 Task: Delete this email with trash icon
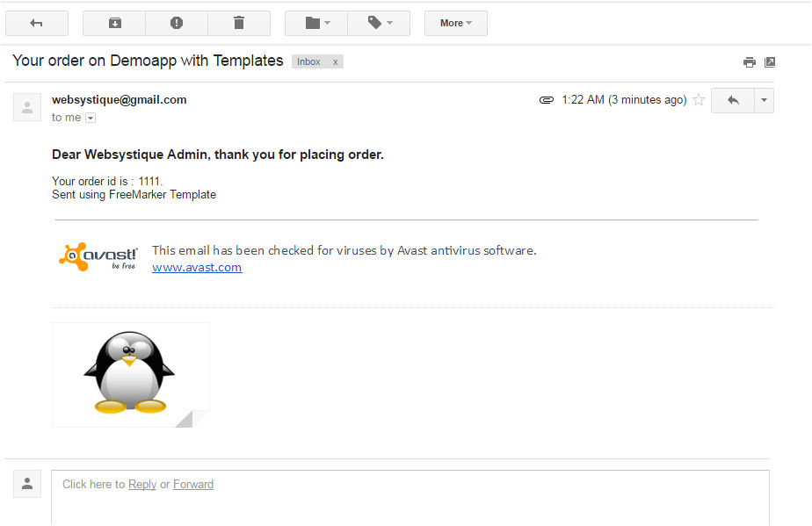pyautogui.click(x=239, y=23)
